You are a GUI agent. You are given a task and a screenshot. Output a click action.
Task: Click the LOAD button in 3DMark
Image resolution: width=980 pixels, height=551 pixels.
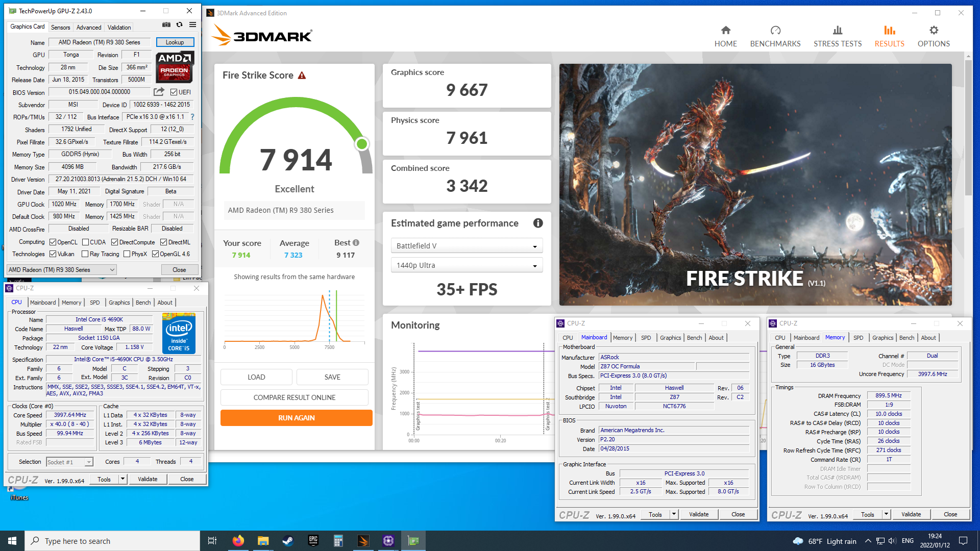(x=256, y=377)
